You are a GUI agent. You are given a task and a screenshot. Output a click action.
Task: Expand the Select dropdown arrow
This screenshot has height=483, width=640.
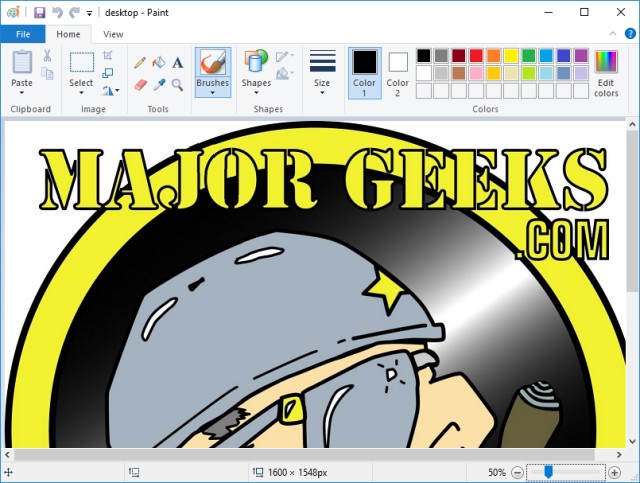[81, 93]
